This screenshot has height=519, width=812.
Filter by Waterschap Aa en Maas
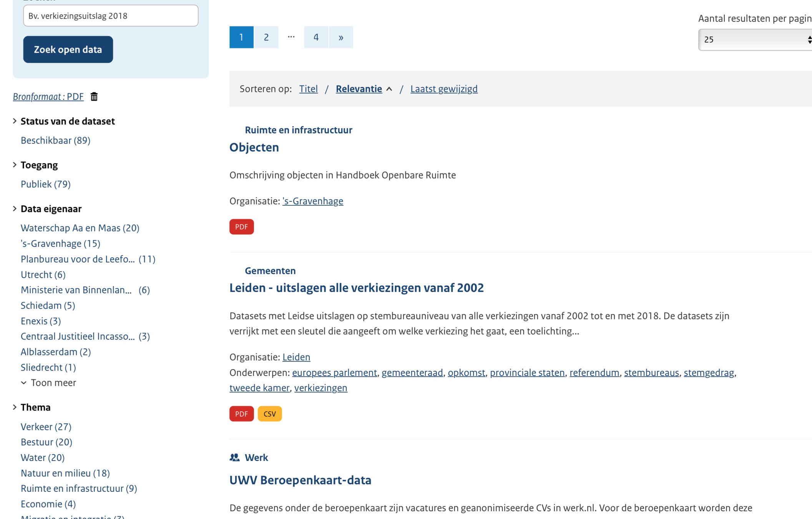click(x=80, y=228)
